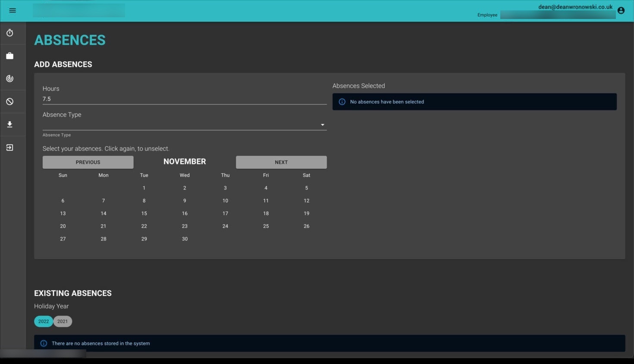634x364 pixels.
Task: Click the 'Holiday Year' label
Action: point(51,306)
